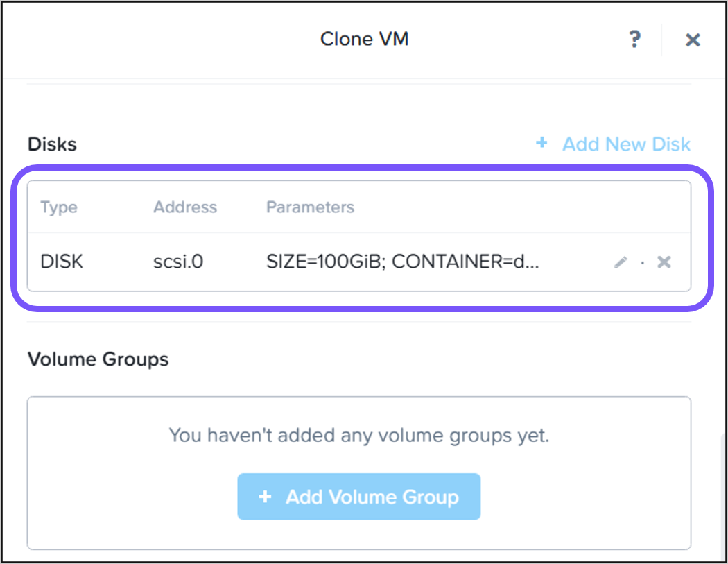Select the scsi.0 address cell
Screen dimensions: 728x564
click(x=178, y=262)
